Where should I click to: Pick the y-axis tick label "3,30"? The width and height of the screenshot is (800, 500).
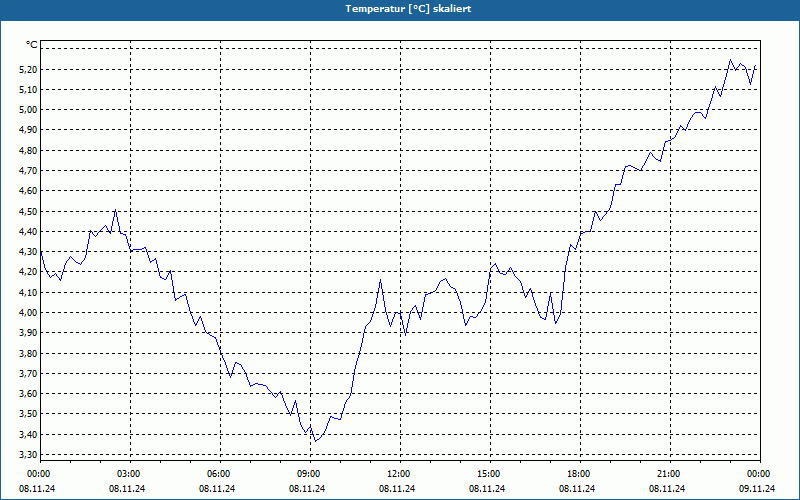28,455
